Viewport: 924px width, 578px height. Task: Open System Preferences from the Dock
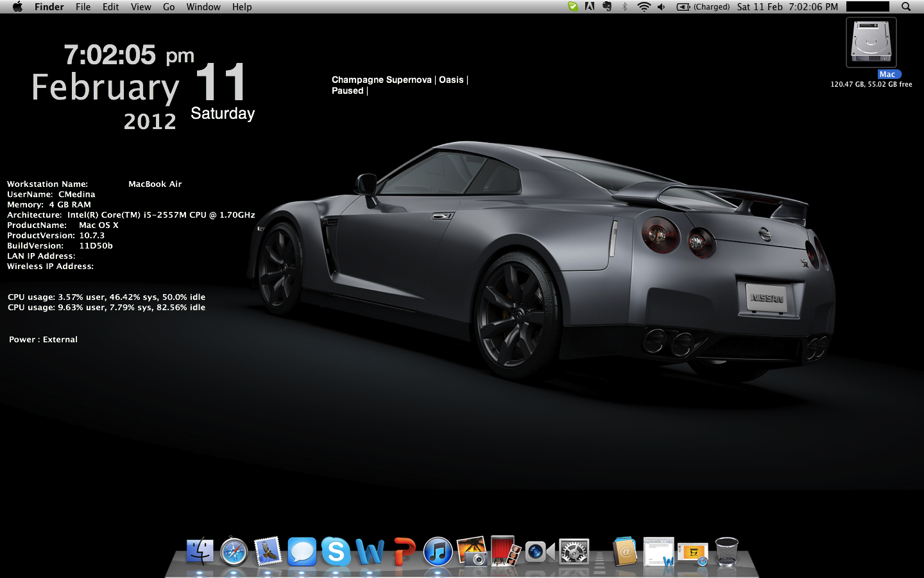(x=574, y=552)
